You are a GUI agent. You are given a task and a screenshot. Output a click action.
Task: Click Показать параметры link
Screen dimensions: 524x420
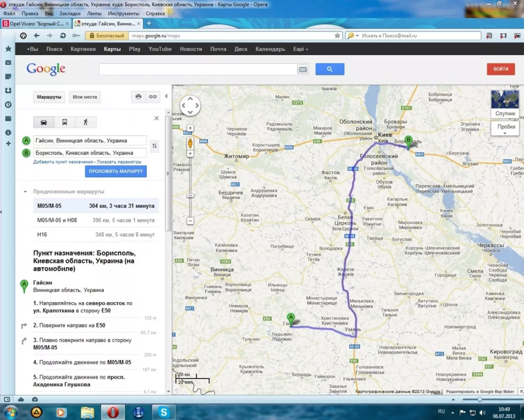pos(119,162)
